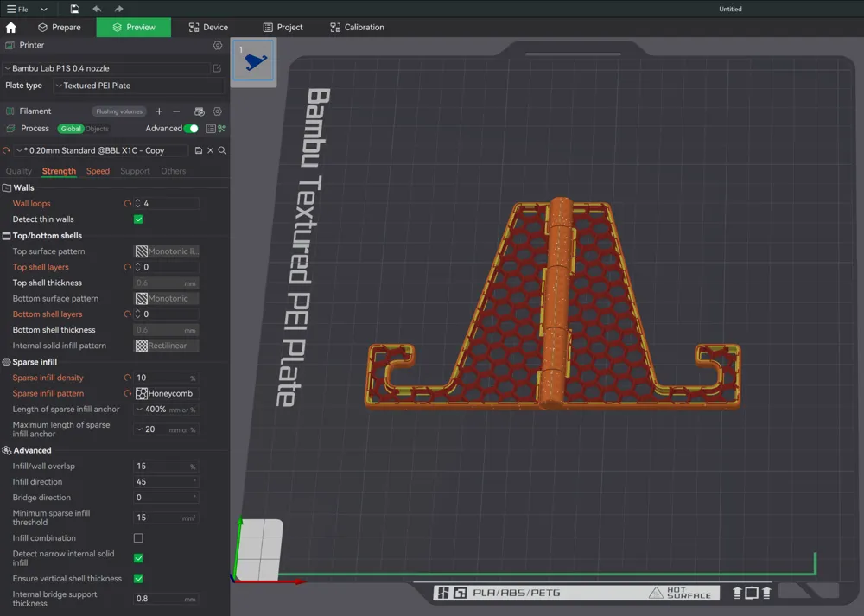864x616 pixels.
Task: Open the Internal solid infill pattern dropdown
Action: click(x=167, y=346)
